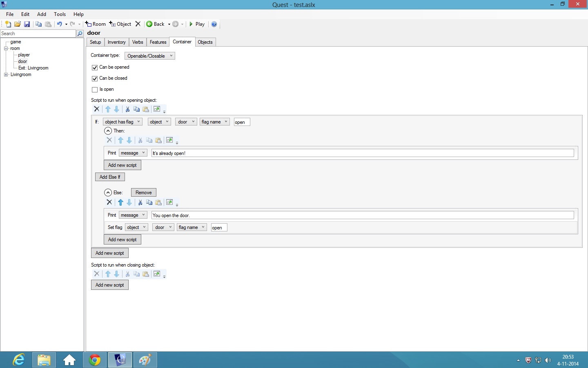Screen dimensions: 588x368
Task: Click the search magnifier icon
Action: pyautogui.click(x=80, y=34)
